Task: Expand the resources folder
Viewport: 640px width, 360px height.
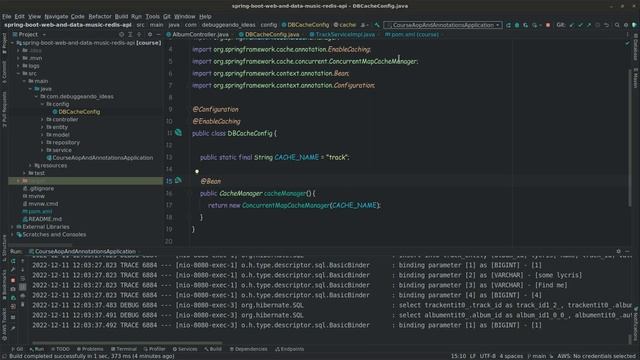Action: point(30,165)
